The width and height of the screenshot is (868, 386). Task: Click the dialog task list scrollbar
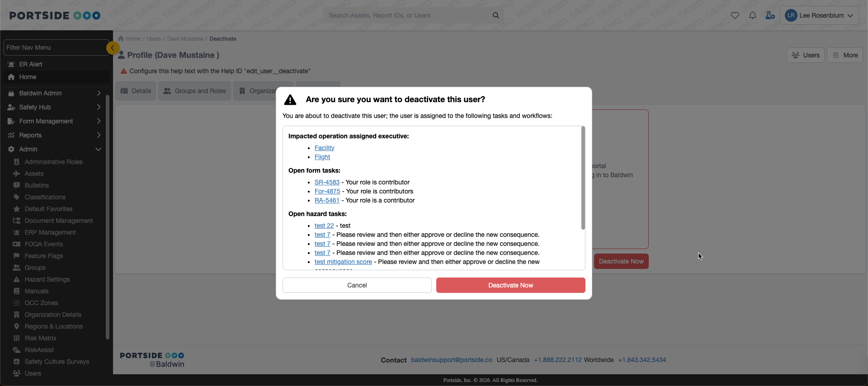click(x=583, y=178)
